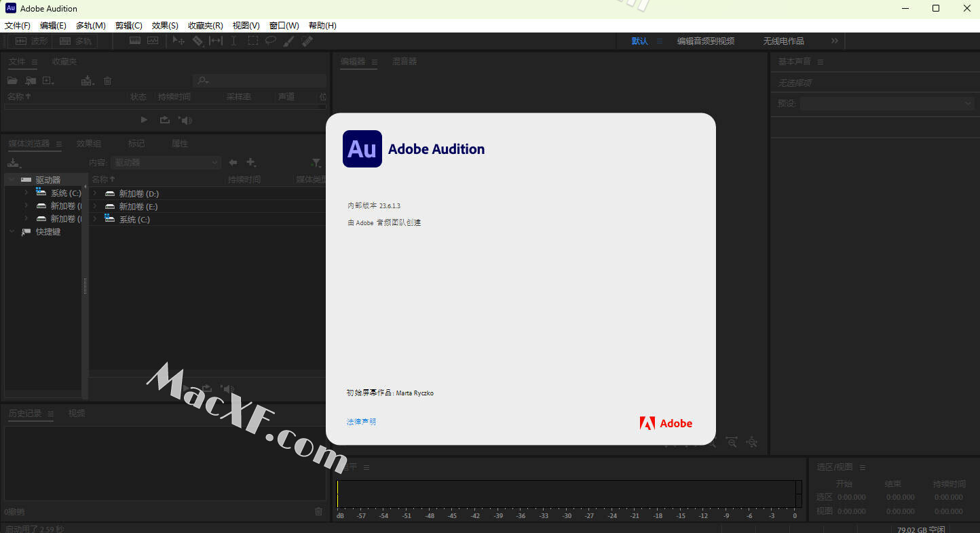This screenshot has height=533, width=980.
Task: Open the 效果(S) menu
Action: [165, 26]
